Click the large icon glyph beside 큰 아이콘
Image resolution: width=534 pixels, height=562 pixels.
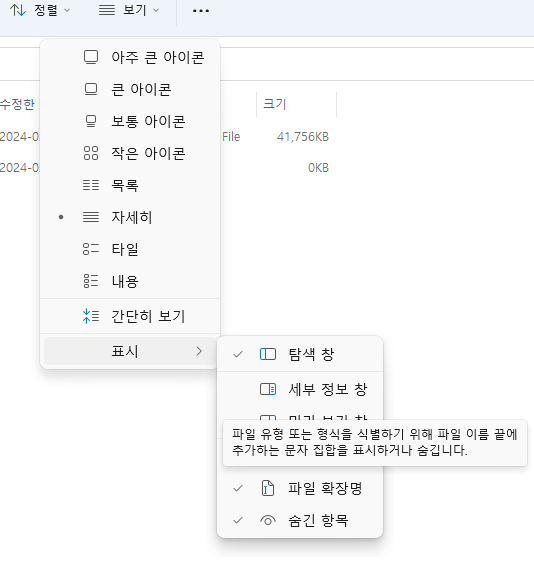[x=91, y=89]
